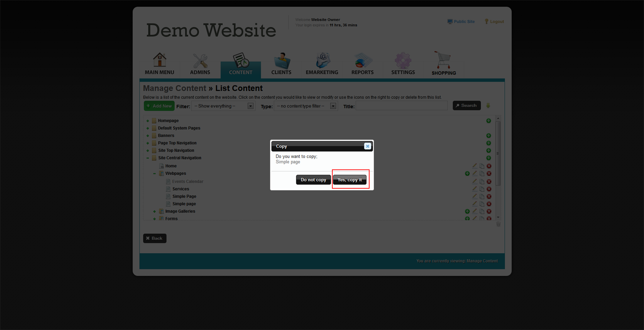Collapse the Site Central Navigation folder
This screenshot has width=644, height=330.
[148, 158]
